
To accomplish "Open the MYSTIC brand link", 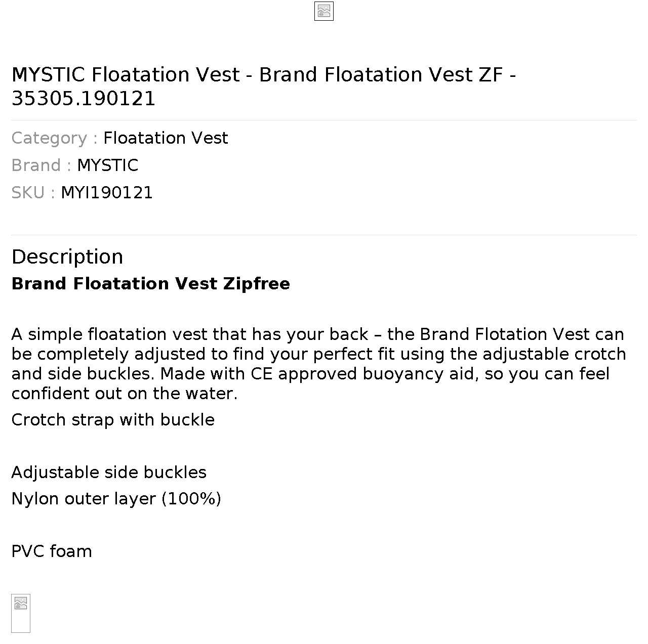I will click(108, 165).
